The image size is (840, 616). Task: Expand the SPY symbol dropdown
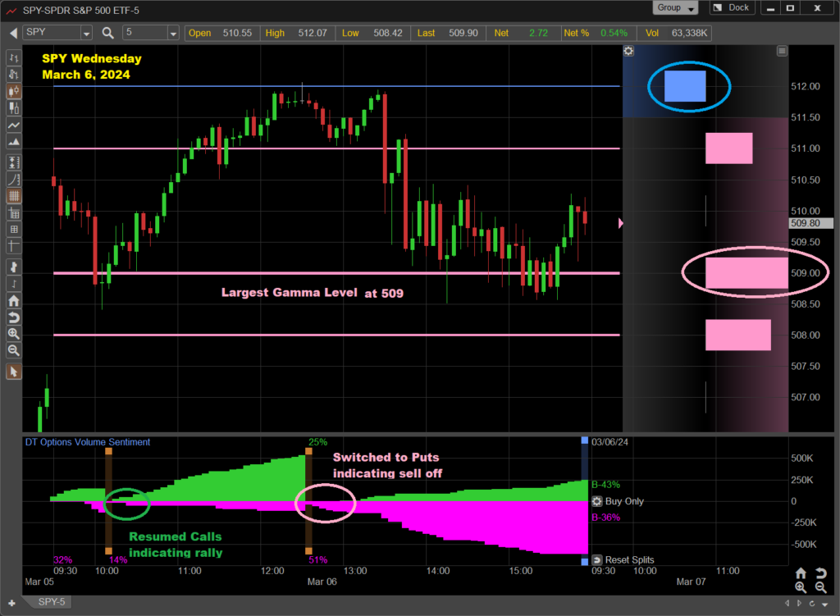point(86,33)
